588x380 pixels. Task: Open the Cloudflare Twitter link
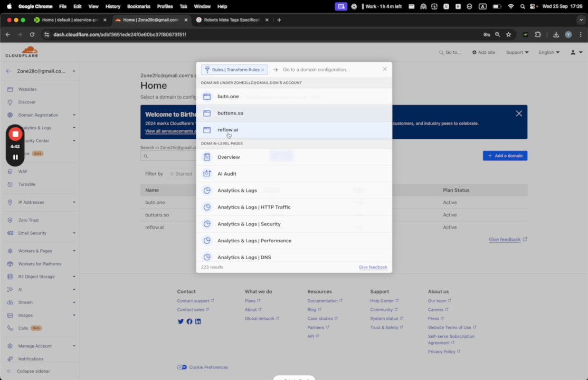click(x=181, y=321)
